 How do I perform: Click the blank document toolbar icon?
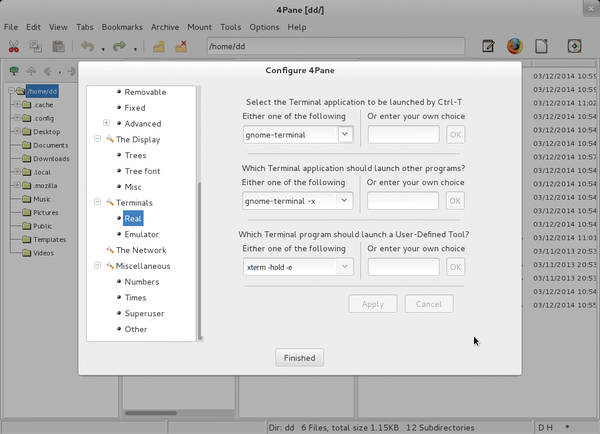[x=541, y=46]
